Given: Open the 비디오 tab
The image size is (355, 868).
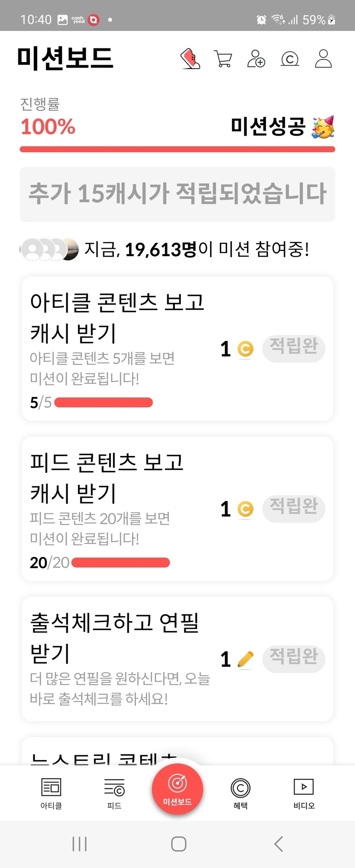Looking at the screenshot, I should click(x=304, y=793).
